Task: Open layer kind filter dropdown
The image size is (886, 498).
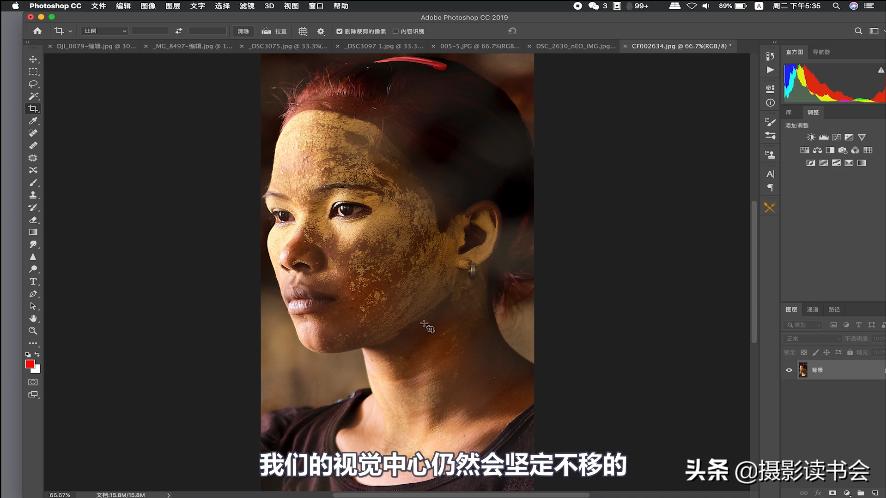Action: point(803,325)
